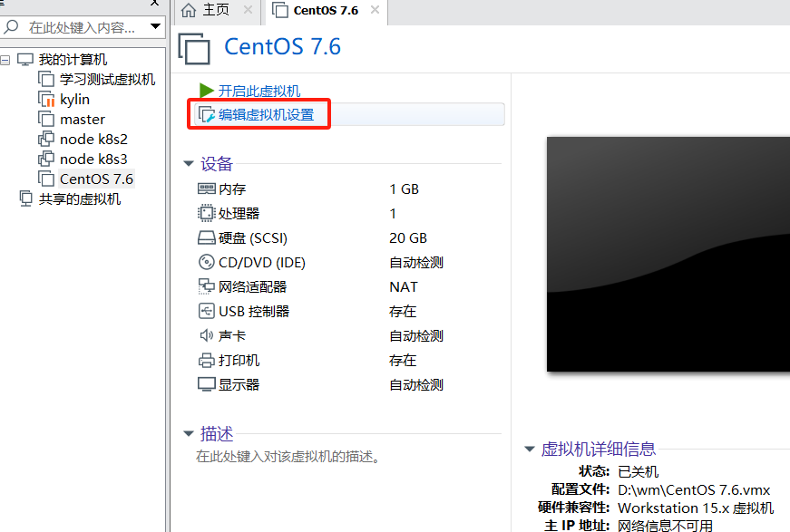
Task: Click the 网络信息不可用 IP address text
Action: [x=665, y=526]
